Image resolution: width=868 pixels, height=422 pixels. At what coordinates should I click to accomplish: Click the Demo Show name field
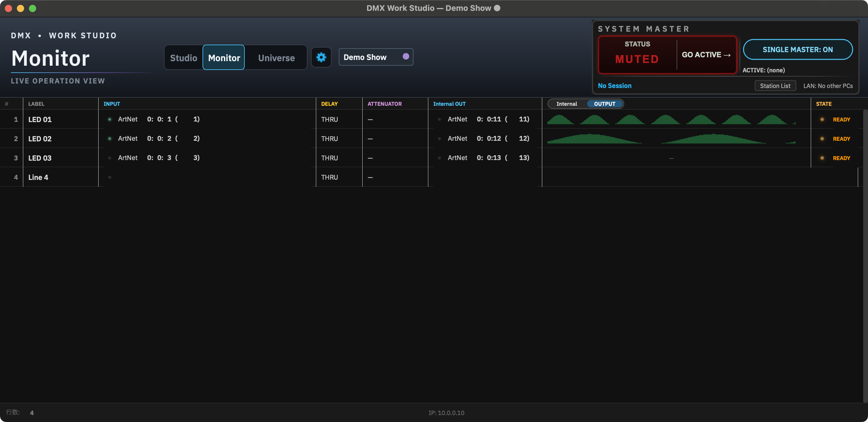376,57
